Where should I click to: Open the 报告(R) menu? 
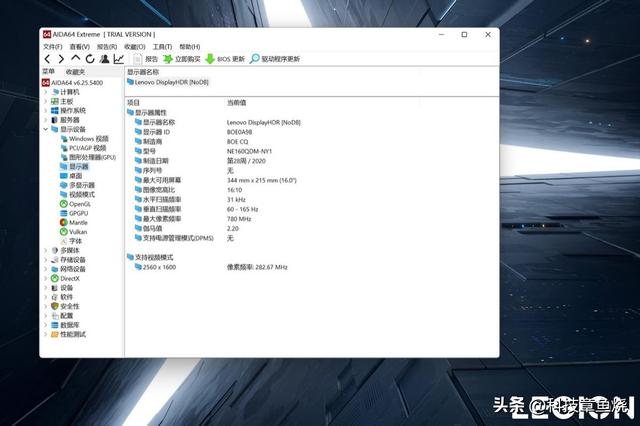pyautogui.click(x=107, y=47)
